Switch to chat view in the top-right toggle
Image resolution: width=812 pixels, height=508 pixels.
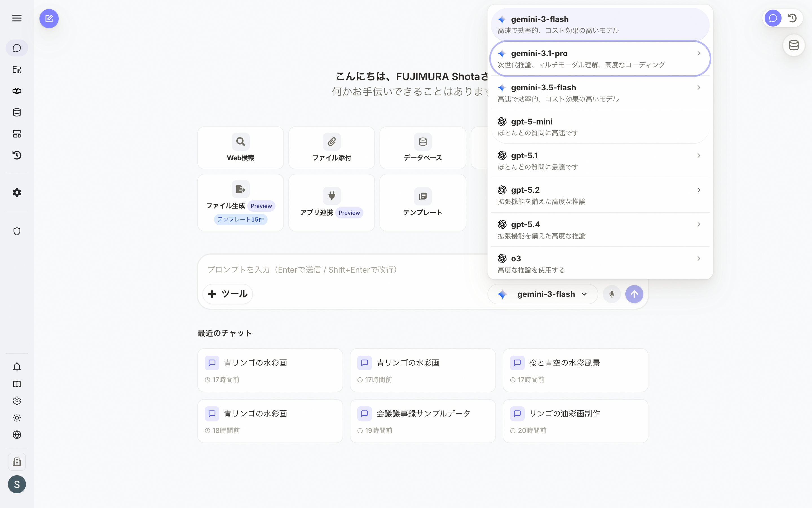pyautogui.click(x=773, y=18)
